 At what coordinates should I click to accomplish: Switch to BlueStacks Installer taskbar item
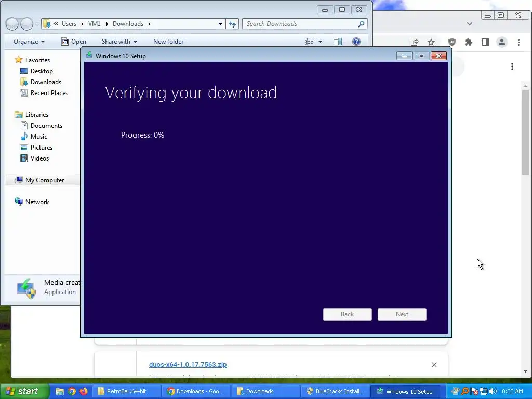[x=335, y=391]
